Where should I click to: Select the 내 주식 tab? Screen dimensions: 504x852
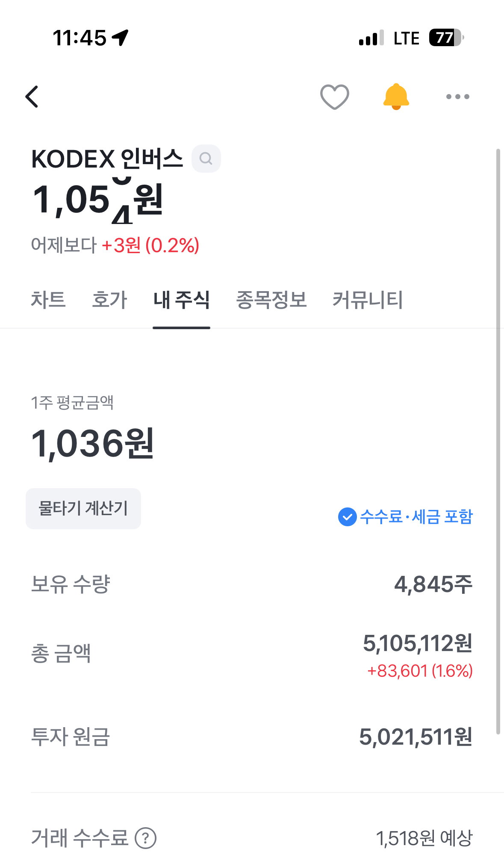click(x=182, y=300)
